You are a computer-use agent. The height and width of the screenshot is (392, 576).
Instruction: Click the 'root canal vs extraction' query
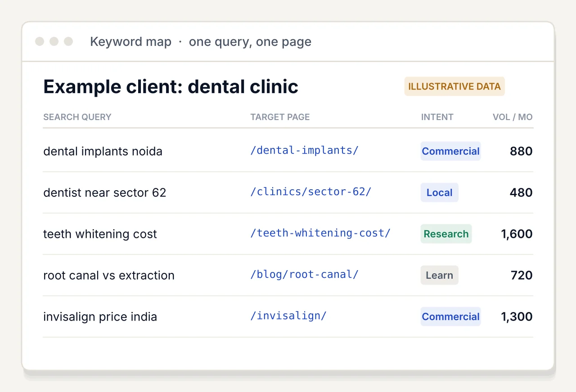click(108, 275)
